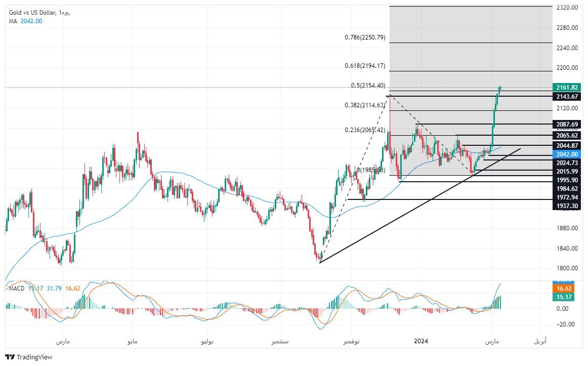
Task: Click the نوفمبر date label on time axis
Action: pyautogui.click(x=351, y=342)
